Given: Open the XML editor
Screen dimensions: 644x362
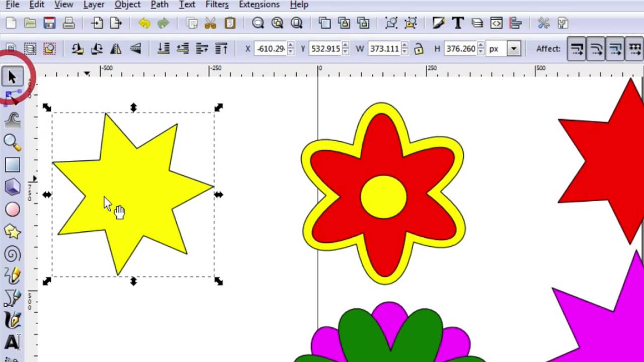Looking at the screenshot, I should [x=496, y=23].
